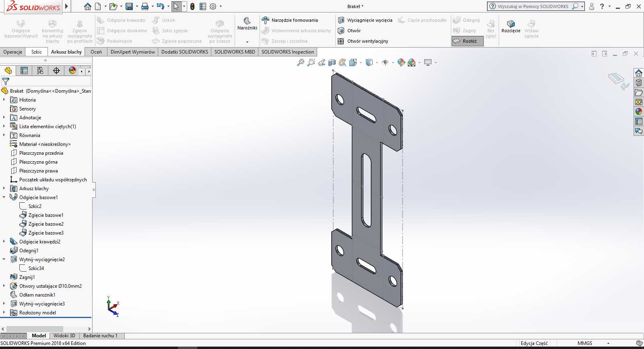Undo the last action with the undo arrow
Screen dimensions: 644x349
161,6
